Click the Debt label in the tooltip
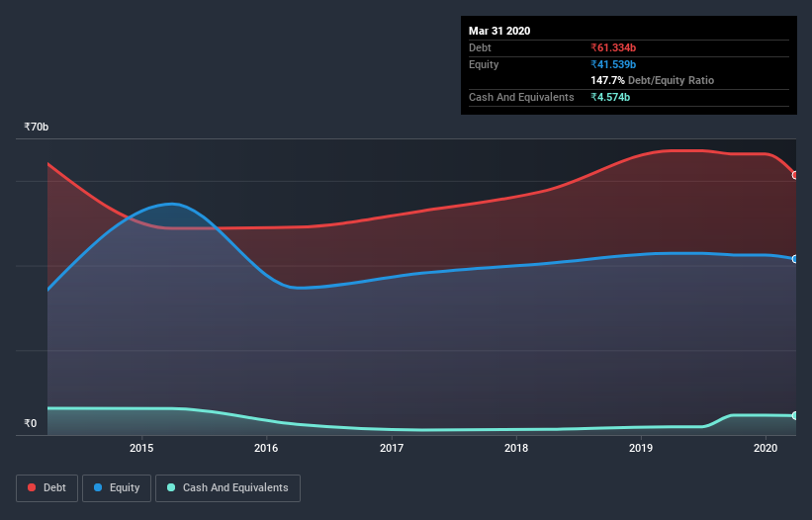812x520 pixels. (480, 47)
